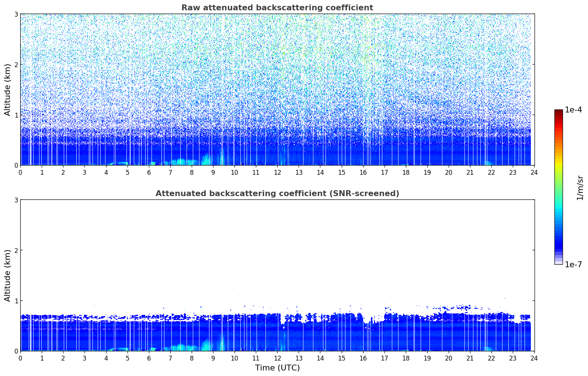This screenshot has width=588, height=376.
Task: Click the colorbar's '1e-4' maximum label
Action: coord(573,110)
